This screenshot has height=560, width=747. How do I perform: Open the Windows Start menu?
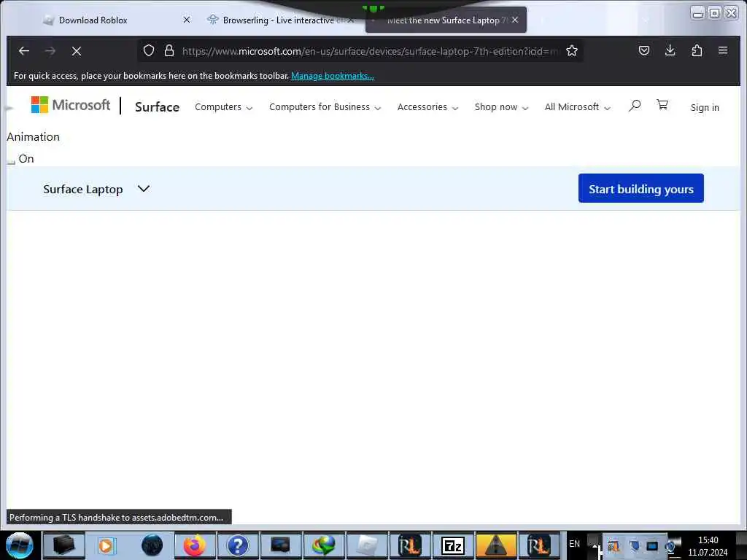pos(19,545)
